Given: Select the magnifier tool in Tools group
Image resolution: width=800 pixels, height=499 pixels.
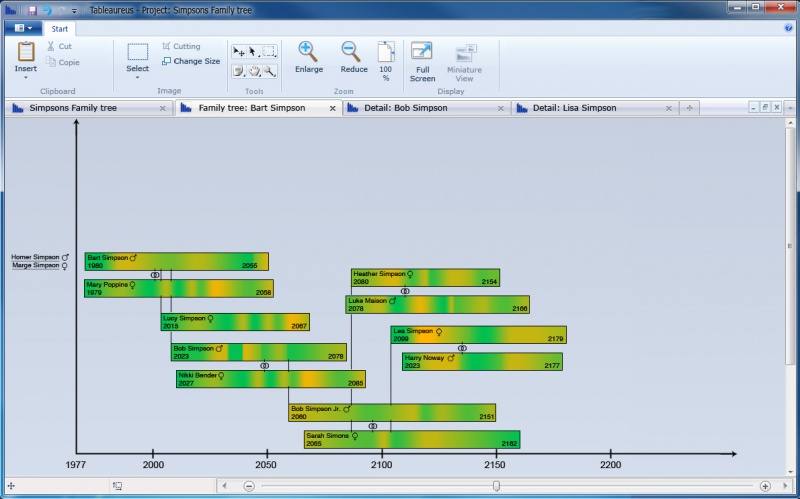Looking at the screenshot, I should click(x=269, y=71).
